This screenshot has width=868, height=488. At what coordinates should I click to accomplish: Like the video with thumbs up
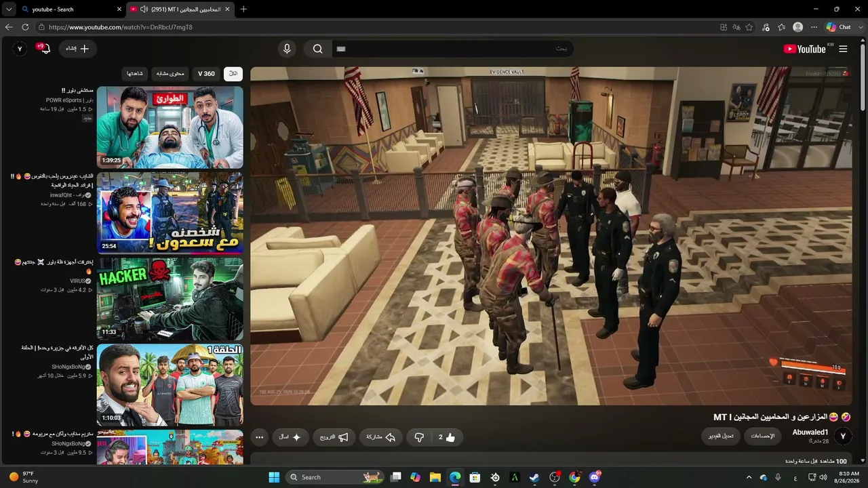click(x=446, y=437)
